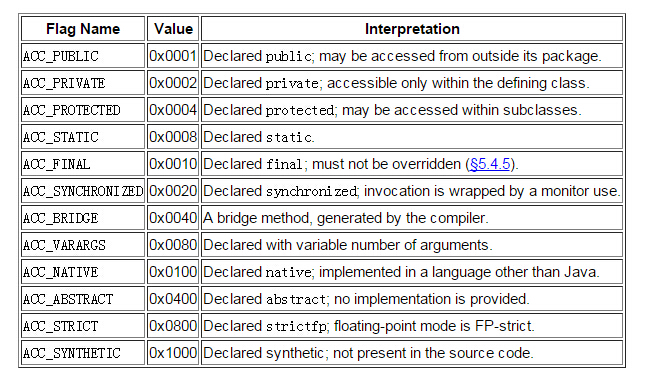Screen dimensions: 645x384
Task: Click the ACC_VARARGS flag cell
Action: coord(83,245)
